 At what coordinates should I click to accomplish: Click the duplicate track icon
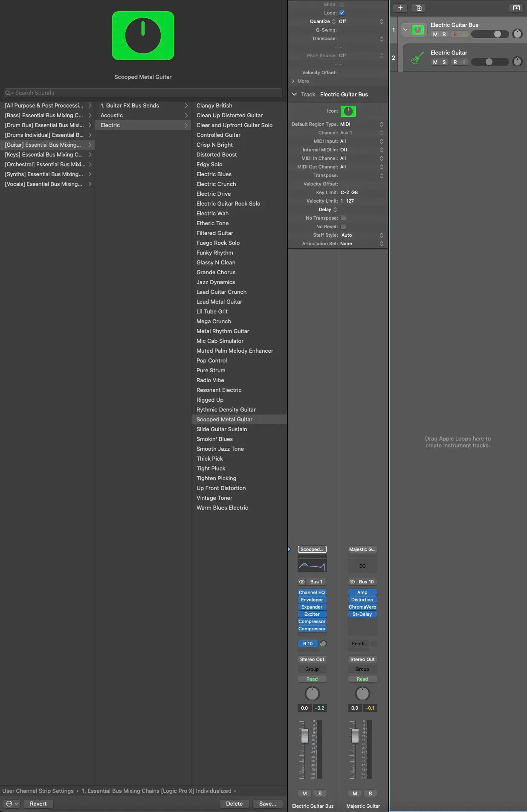pos(418,8)
